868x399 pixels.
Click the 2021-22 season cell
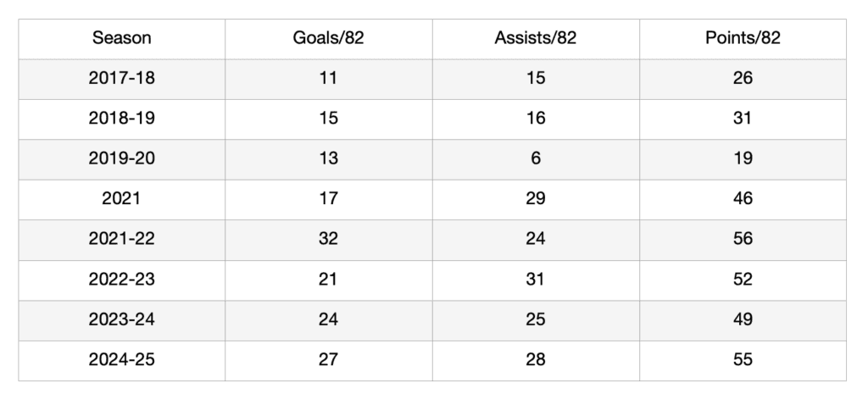pos(122,239)
